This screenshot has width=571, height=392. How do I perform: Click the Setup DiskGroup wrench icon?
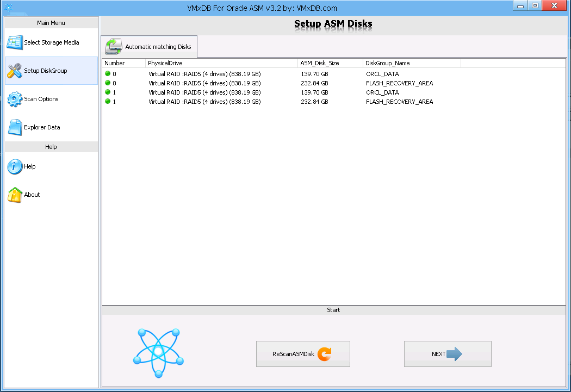(x=15, y=71)
